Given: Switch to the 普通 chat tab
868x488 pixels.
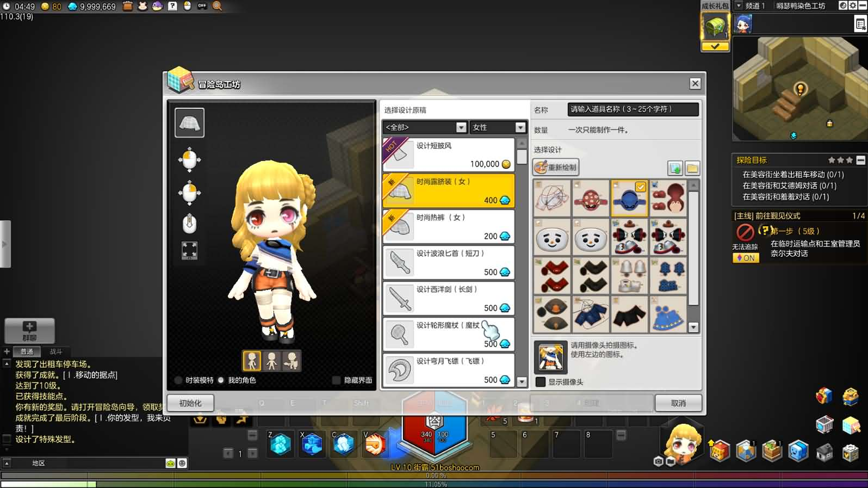Looking at the screenshot, I should 27,351.
